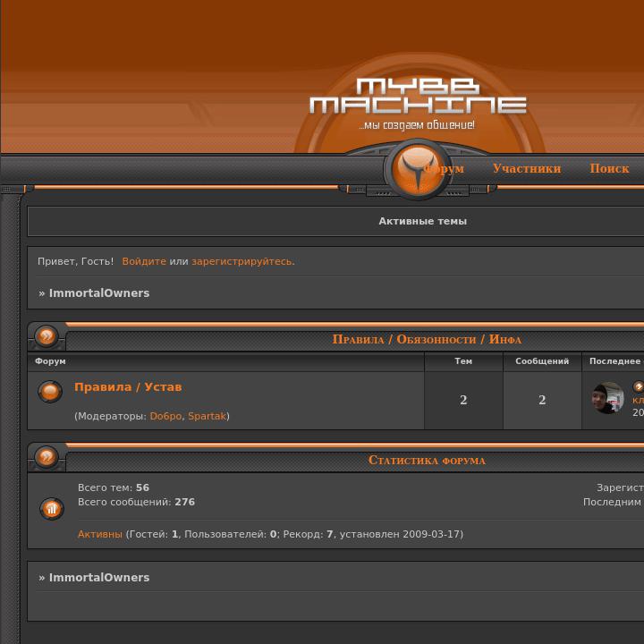This screenshot has height=644, width=644.
Task: Click the Сообщений column header
Action: pos(542,361)
